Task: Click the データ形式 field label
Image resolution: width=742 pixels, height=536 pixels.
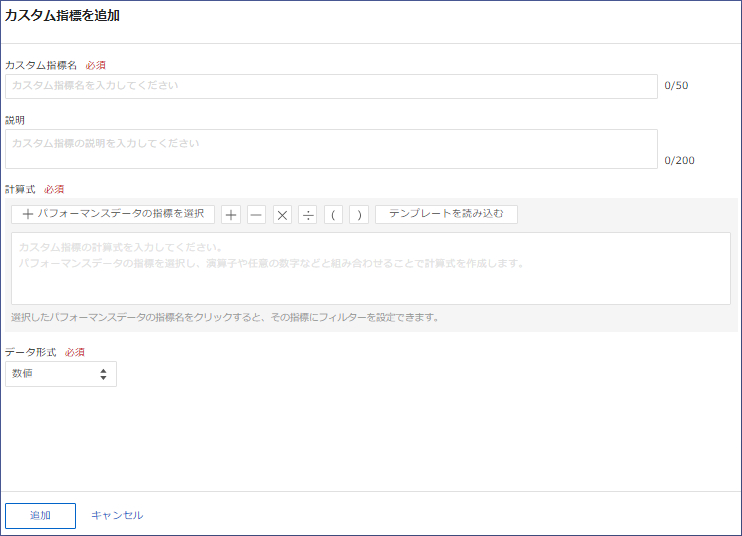Action: pyautogui.click(x=30, y=353)
